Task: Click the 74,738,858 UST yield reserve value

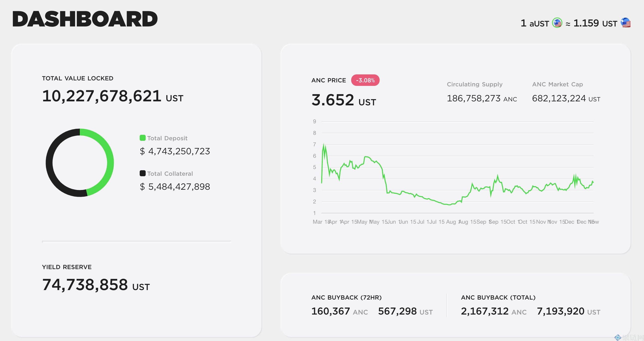Action: 96,285
